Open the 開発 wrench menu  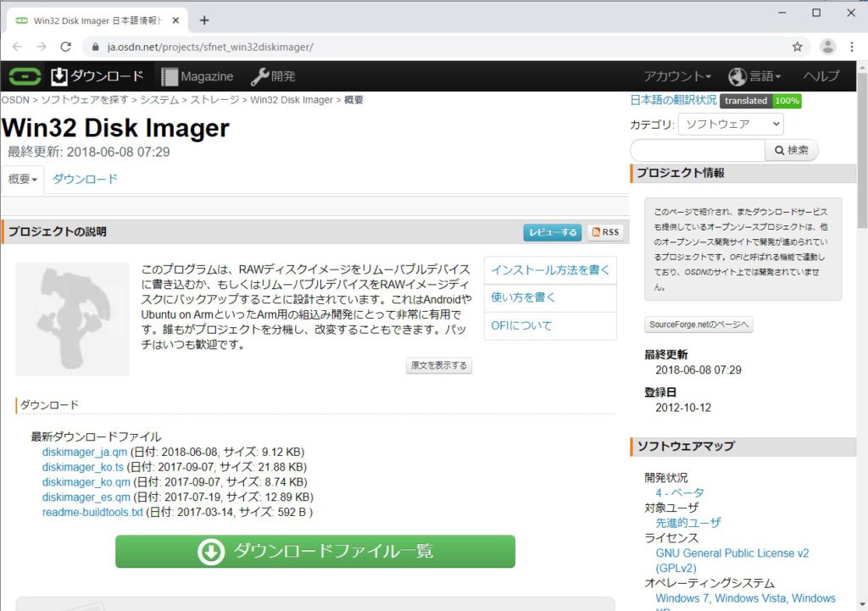pos(273,76)
